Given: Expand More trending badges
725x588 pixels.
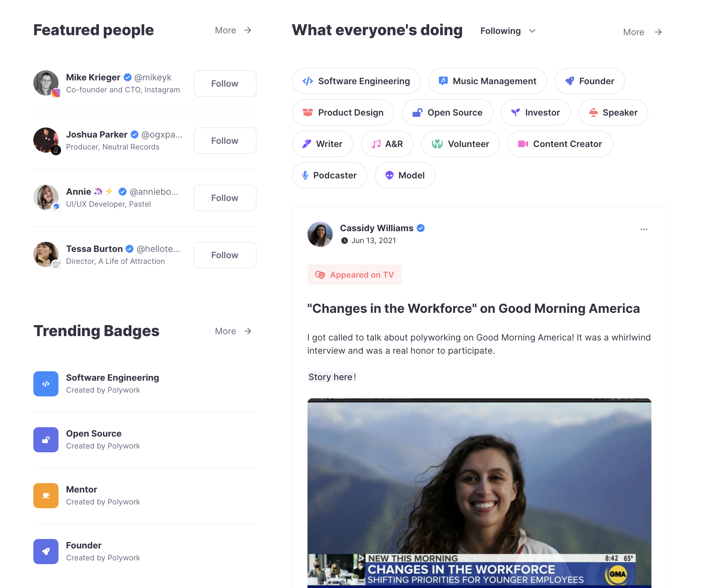Looking at the screenshot, I should [233, 331].
